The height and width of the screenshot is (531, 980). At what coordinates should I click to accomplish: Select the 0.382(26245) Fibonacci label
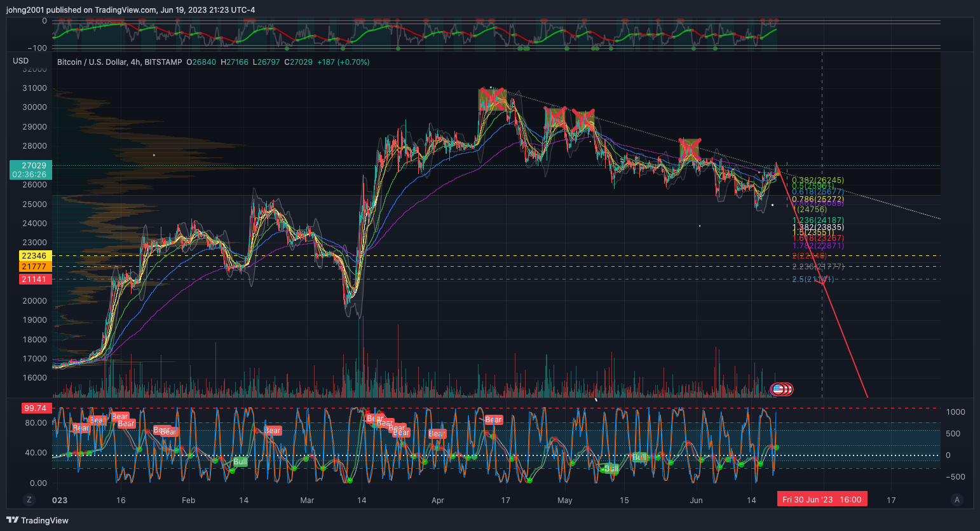pyautogui.click(x=818, y=180)
